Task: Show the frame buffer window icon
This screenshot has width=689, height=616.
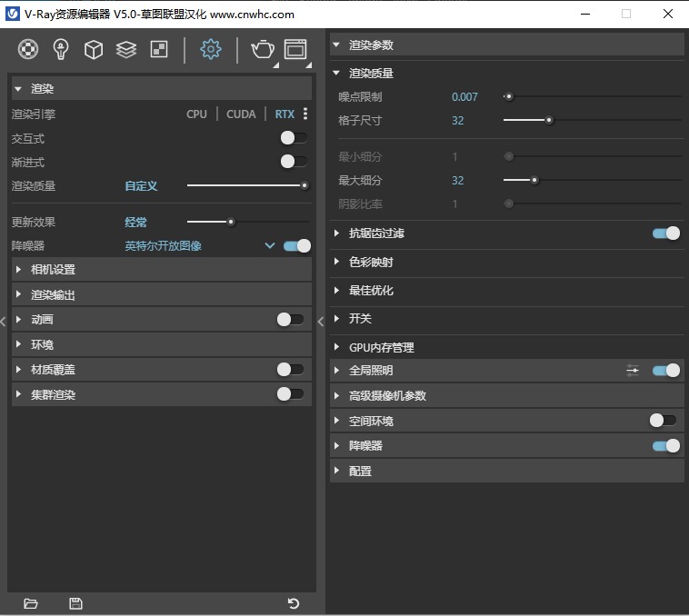Action: point(295,50)
